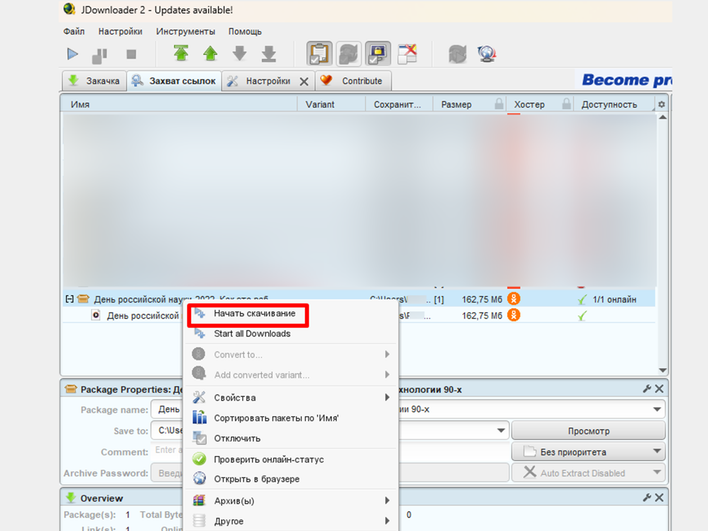Switch to the Закачка tab
The image size is (708, 531).
tap(94, 81)
